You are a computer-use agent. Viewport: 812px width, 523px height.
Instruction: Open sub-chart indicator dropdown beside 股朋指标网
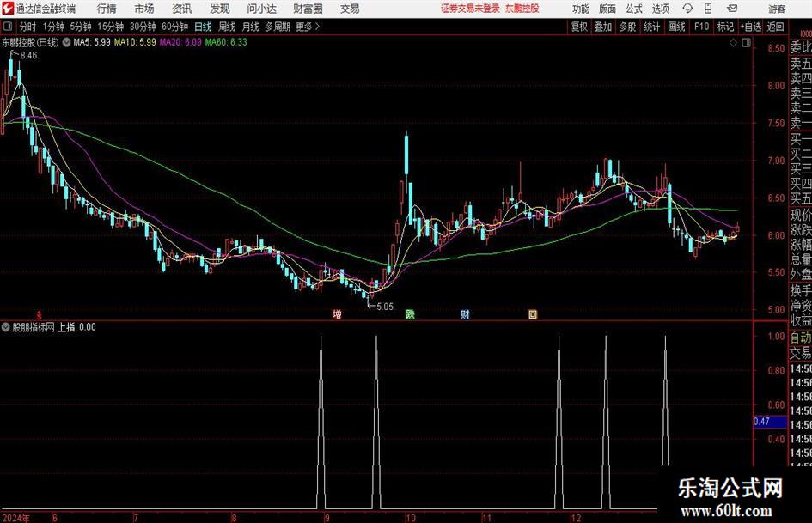point(6,327)
